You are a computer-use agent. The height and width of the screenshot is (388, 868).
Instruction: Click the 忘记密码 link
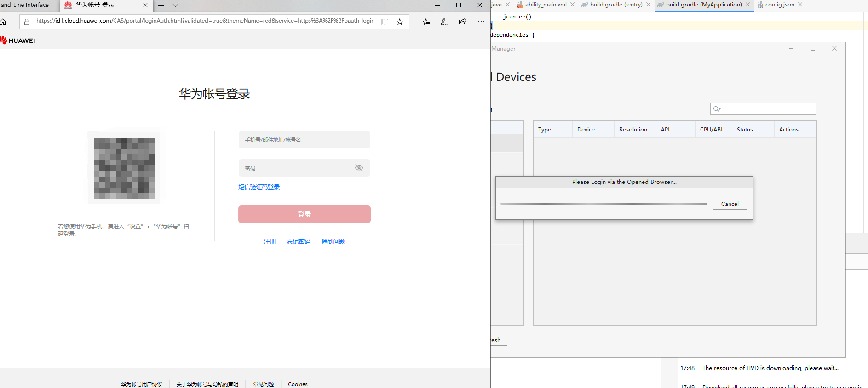(299, 241)
